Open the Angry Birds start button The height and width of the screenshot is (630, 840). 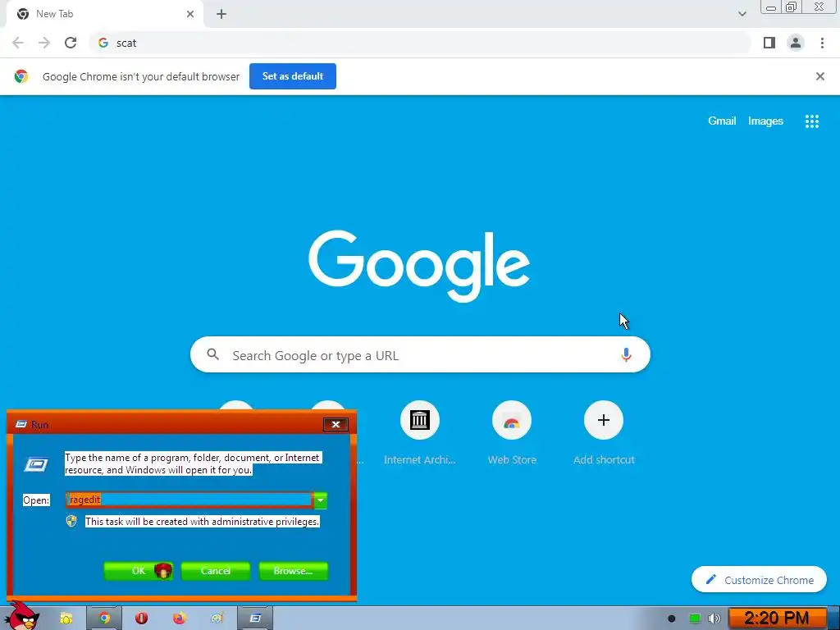[x=21, y=616]
